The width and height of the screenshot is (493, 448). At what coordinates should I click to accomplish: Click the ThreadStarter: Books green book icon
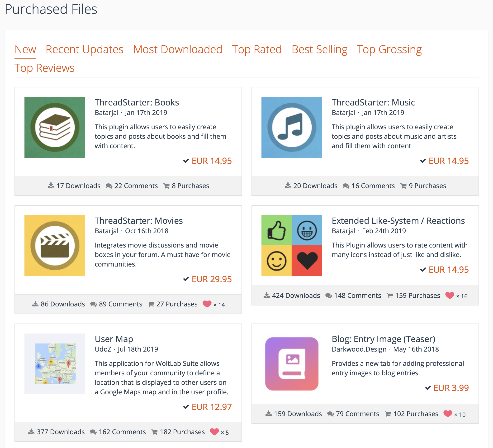pyautogui.click(x=55, y=127)
